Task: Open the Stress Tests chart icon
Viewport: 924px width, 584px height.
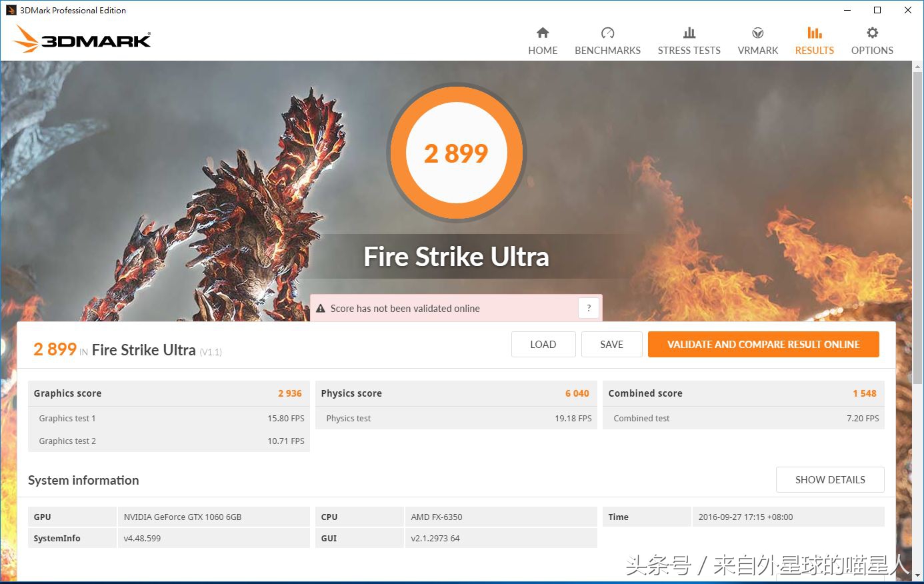Action: click(689, 32)
